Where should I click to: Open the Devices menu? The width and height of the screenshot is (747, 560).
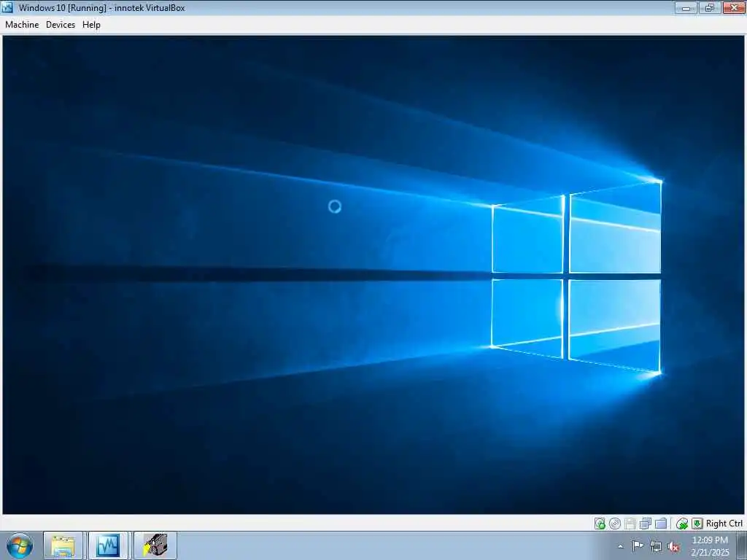61,25
